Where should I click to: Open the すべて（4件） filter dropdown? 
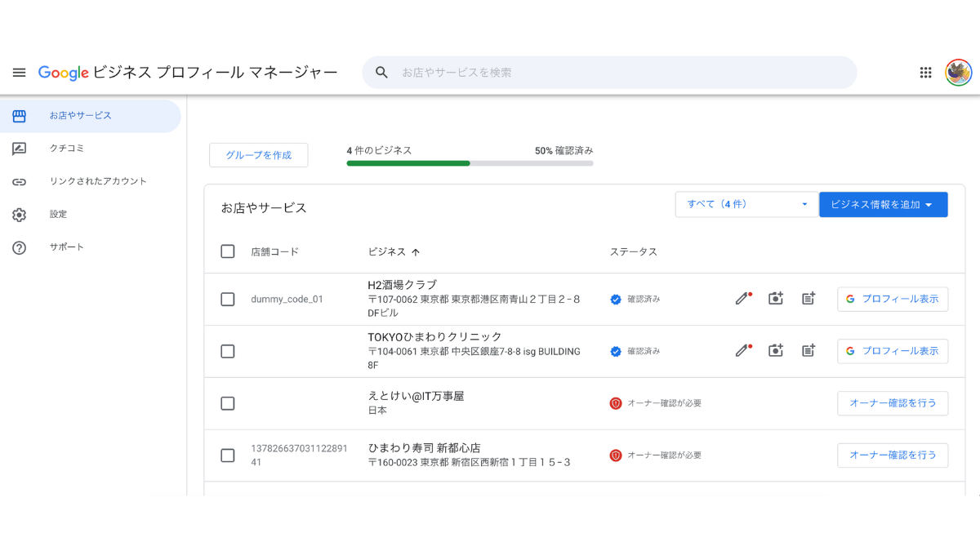[746, 204]
